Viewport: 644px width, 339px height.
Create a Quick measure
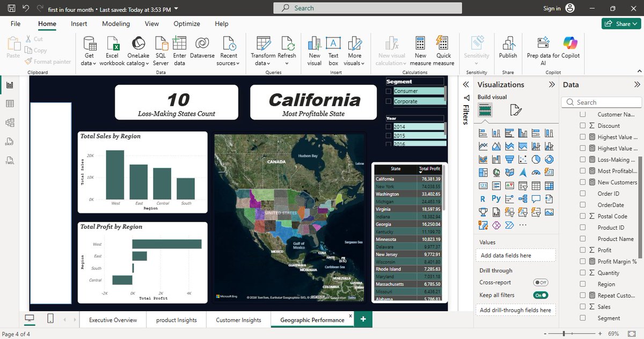(x=444, y=51)
